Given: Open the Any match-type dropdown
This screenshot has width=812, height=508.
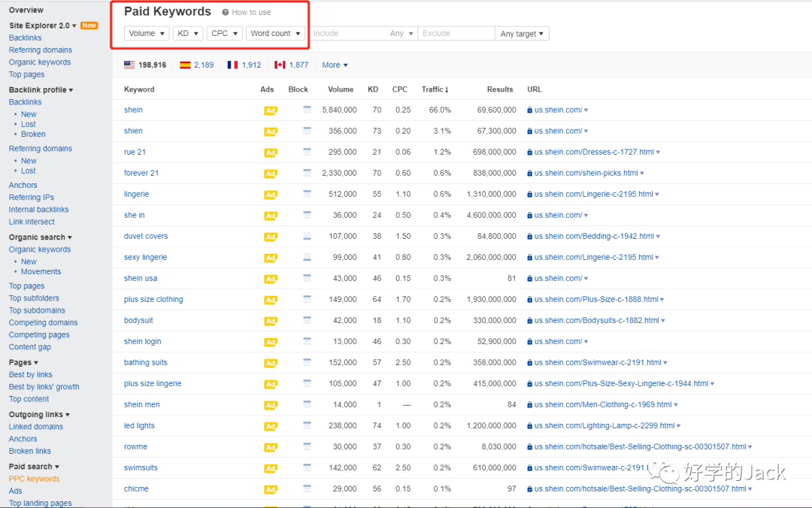Looking at the screenshot, I should [401, 33].
